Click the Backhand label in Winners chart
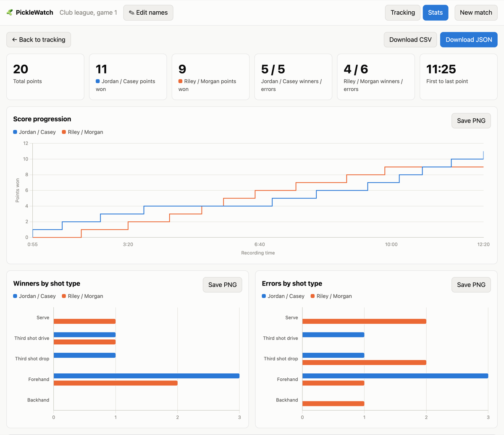Image resolution: width=504 pixels, height=435 pixels. point(38,400)
